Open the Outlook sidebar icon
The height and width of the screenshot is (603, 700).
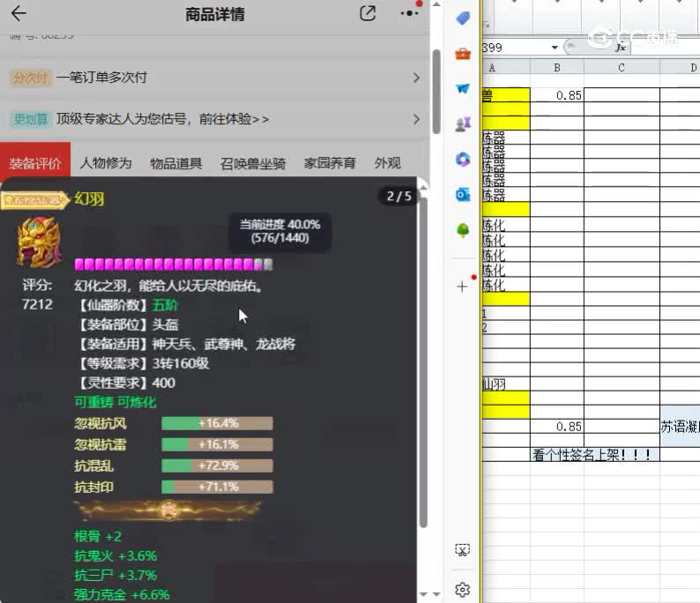coord(463,195)
